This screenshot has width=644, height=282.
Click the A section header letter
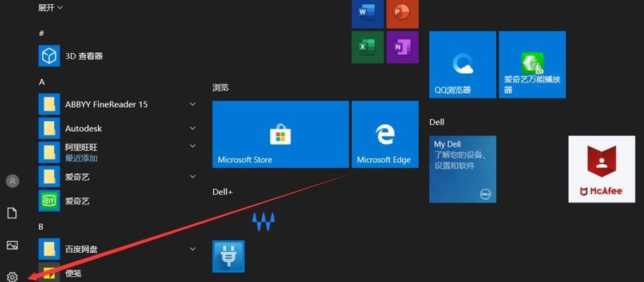pyautogui.click(x=42, y=82)
